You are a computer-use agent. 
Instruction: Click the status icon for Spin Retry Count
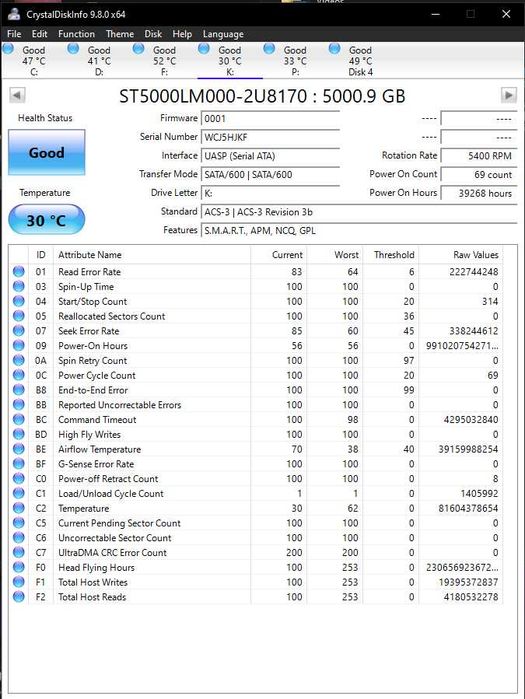pyautogui.click(x=19, y=360)
